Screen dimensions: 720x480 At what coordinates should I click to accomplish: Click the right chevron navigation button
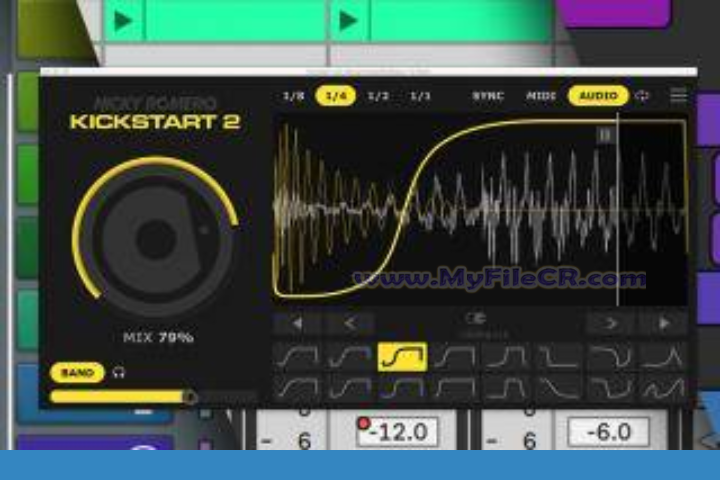pos(611,324)
